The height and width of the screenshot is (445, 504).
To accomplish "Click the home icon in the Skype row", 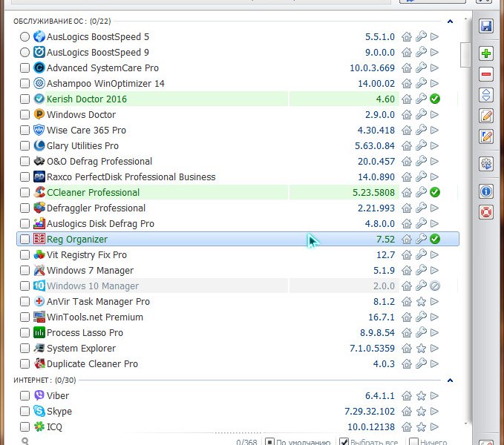I will (x=407, y=412).
